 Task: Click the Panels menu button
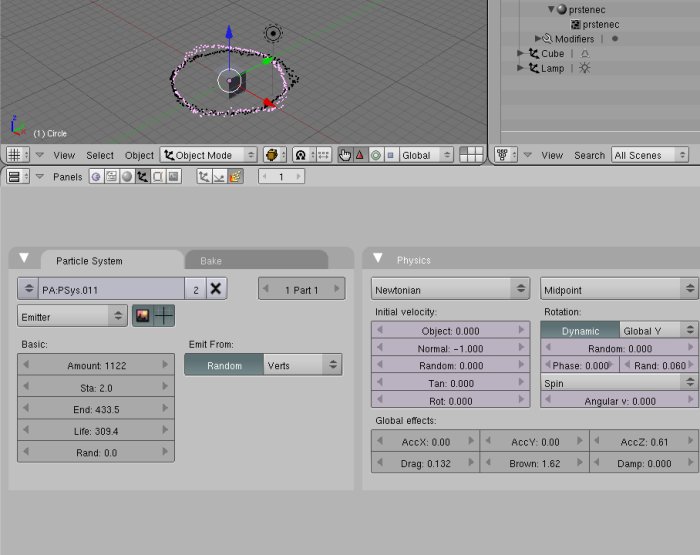pyautogui.click(x=68, y=177)
